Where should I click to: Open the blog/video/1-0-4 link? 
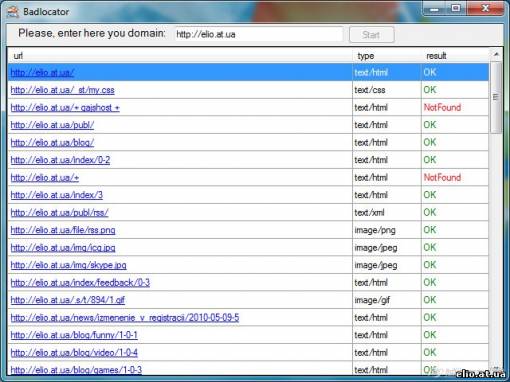(x=74, y=353)
